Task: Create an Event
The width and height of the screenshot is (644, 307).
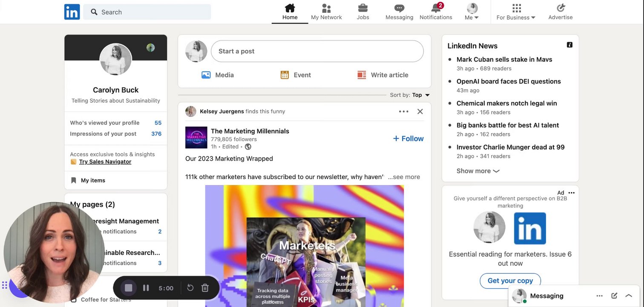Action: [x=296, y=75]
